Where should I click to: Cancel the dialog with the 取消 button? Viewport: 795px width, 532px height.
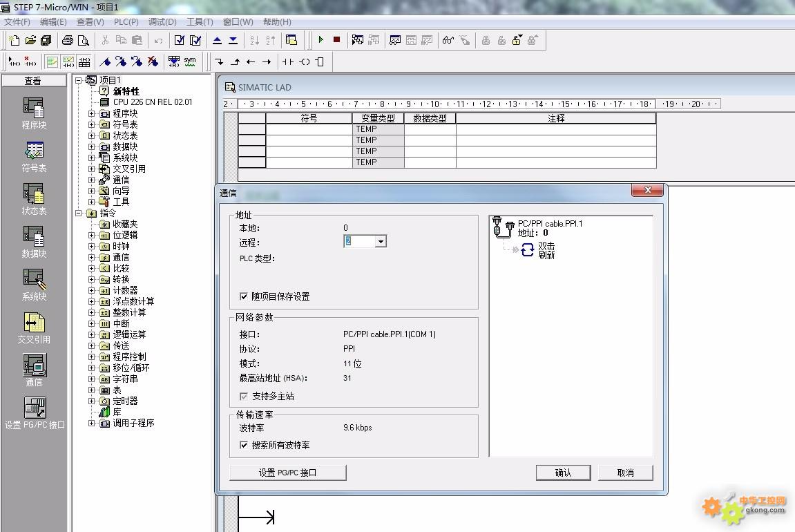coord(626,473)
